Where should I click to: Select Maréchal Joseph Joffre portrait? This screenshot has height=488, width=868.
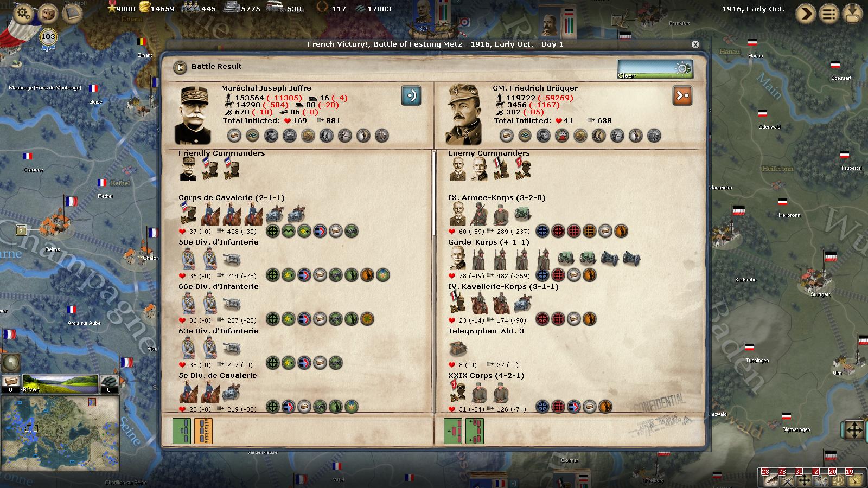coord(193,115)
